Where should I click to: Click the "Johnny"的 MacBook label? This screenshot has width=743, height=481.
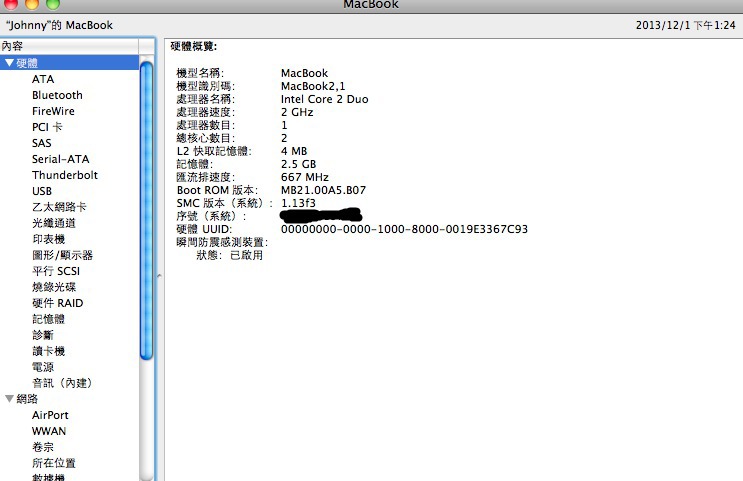coord(59,25)
